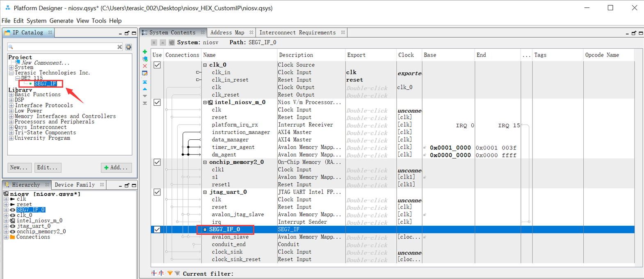Clear the IP Catalog search with X icon
Viewport: 644px width, 279px height.
120,47
